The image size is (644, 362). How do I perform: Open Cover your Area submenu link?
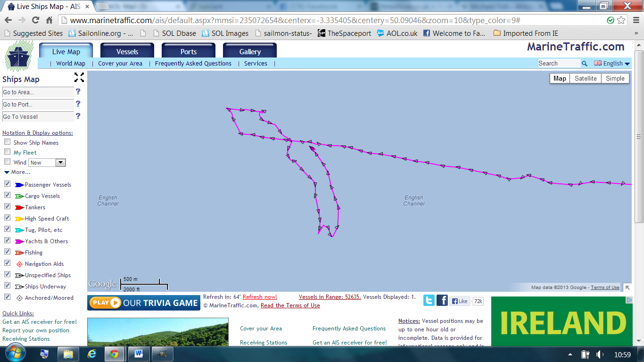(120, 63)
